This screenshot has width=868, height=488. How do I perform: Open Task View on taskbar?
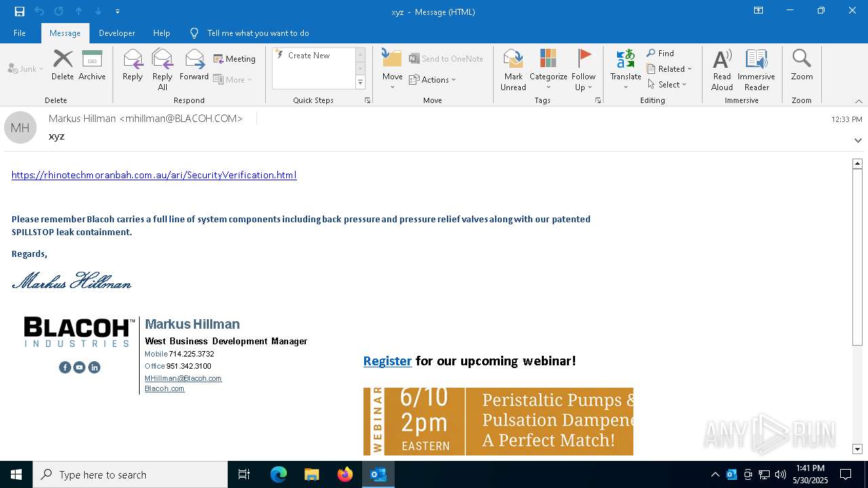(244, 474)
